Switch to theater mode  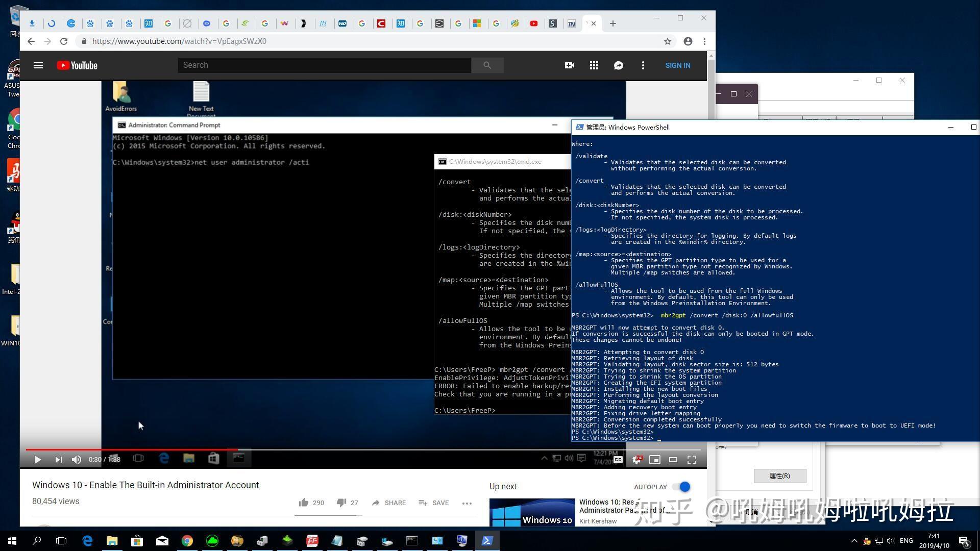(x=673, y=460)
